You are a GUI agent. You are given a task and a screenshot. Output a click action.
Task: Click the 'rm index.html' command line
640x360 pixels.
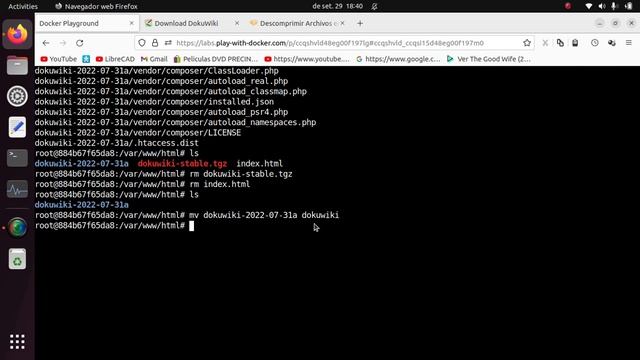tap(142, 184)
